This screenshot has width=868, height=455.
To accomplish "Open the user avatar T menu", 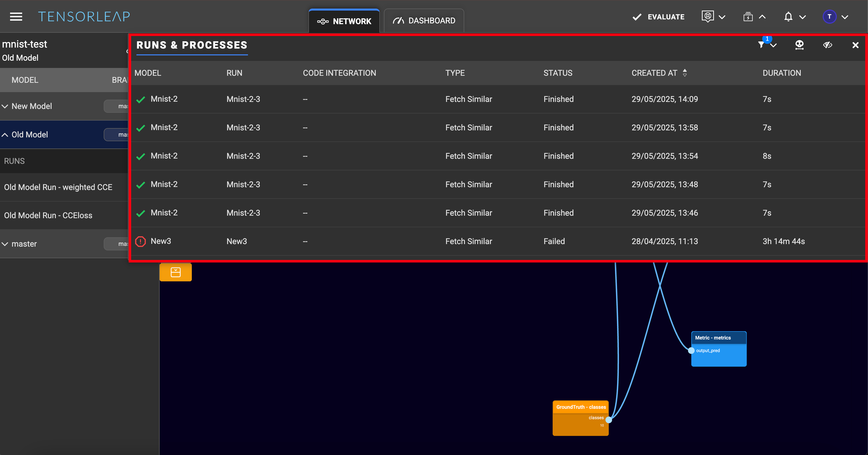I will 829,17.
